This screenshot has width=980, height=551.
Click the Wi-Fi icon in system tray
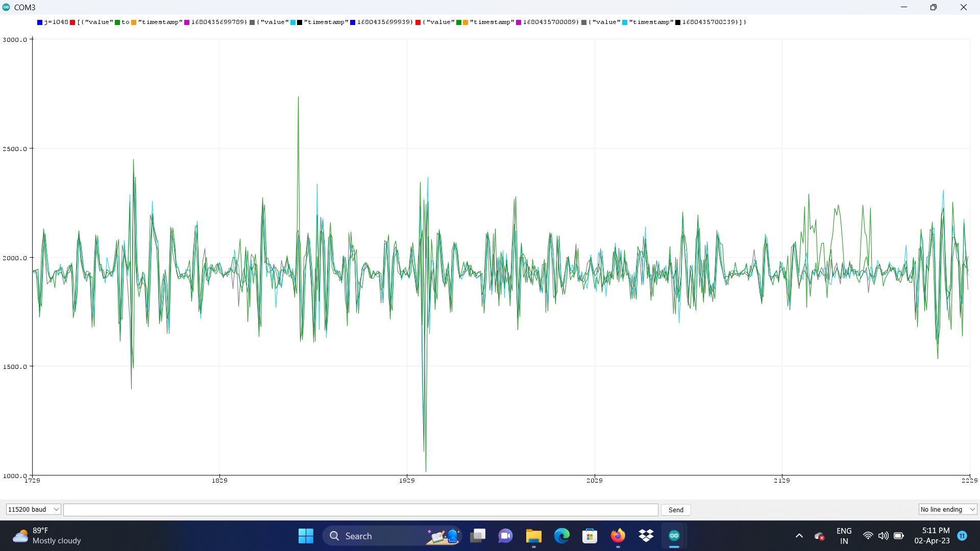pyautogui.click(x=868, y=536)
